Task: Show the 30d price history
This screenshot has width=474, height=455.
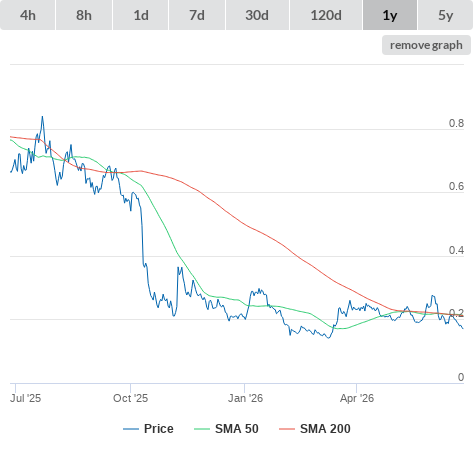Action: click(257, 15)
